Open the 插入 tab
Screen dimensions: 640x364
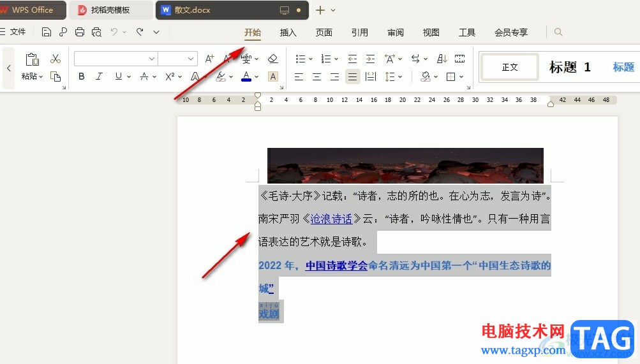point(288,33)
